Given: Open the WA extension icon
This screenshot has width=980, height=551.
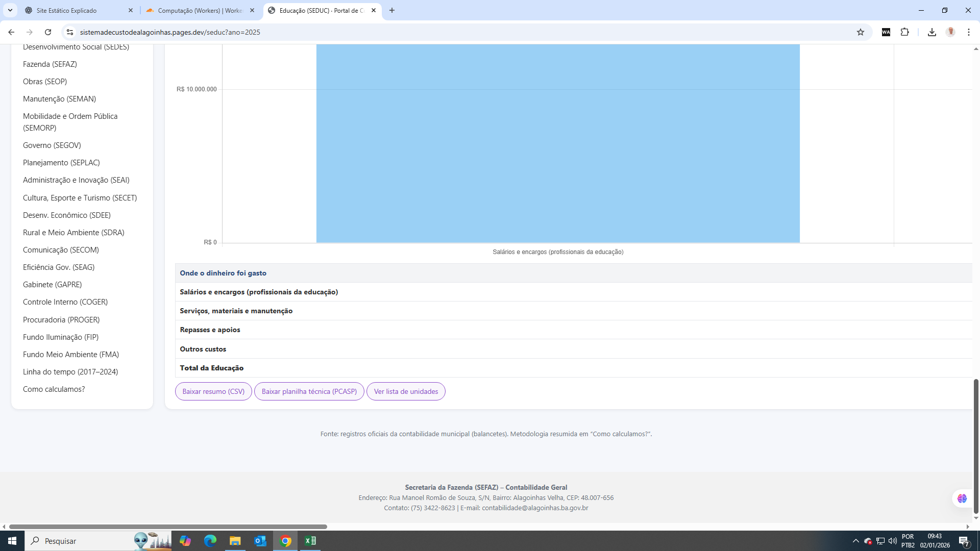Looking at the screenshot, I should pos(886,32).
